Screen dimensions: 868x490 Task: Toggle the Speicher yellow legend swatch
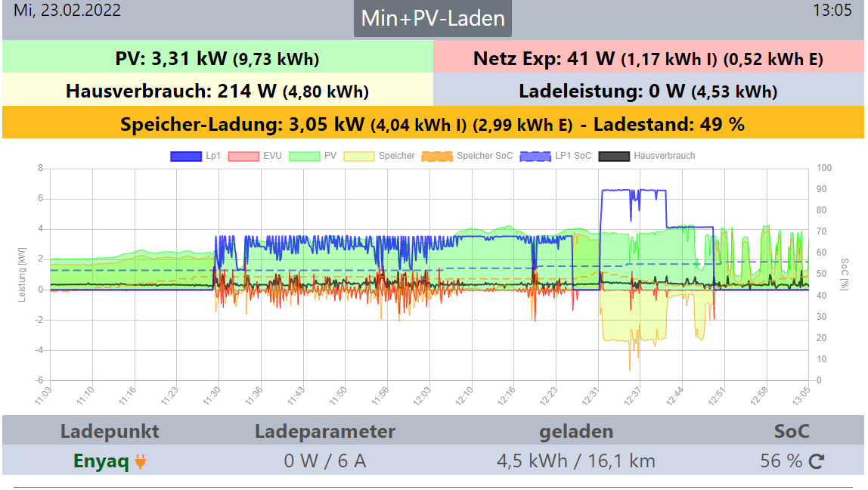358,156
